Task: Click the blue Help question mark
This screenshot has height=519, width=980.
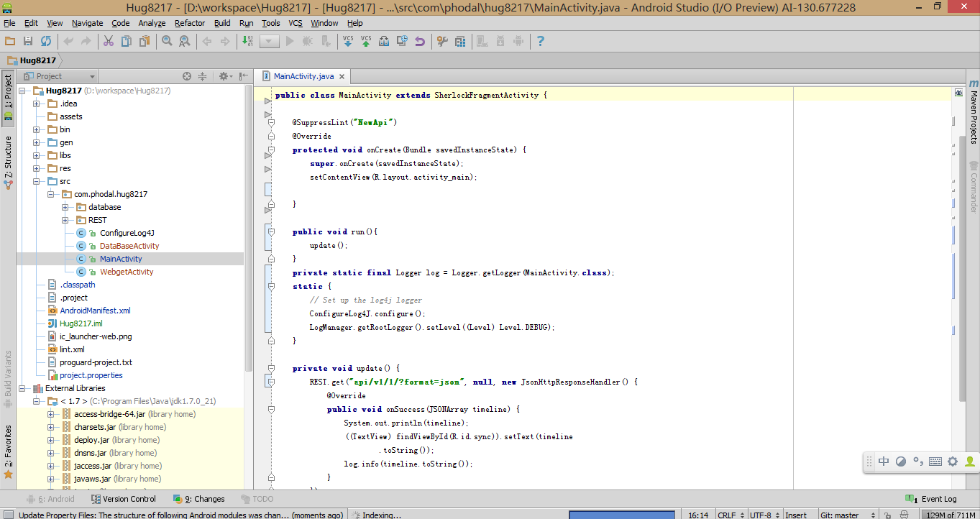Action: [541, 42]
